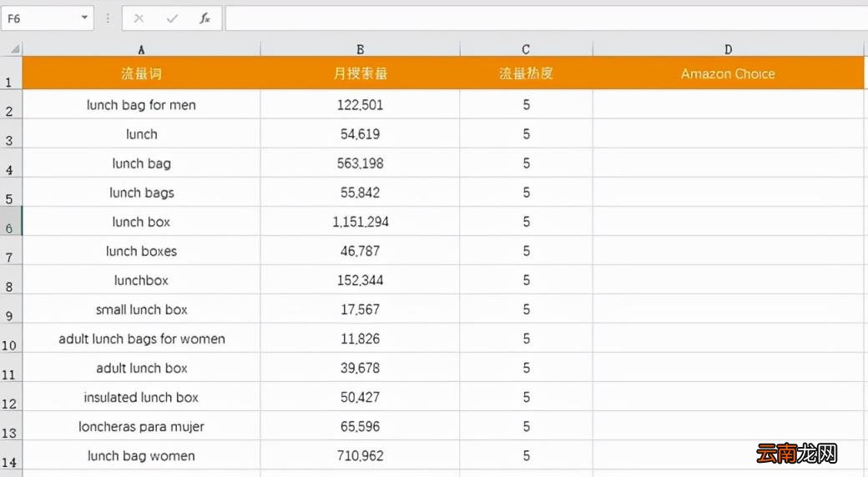This screenshot has height=477, width=868.
Task: Select row 4 header
Action: coord(11,163)
